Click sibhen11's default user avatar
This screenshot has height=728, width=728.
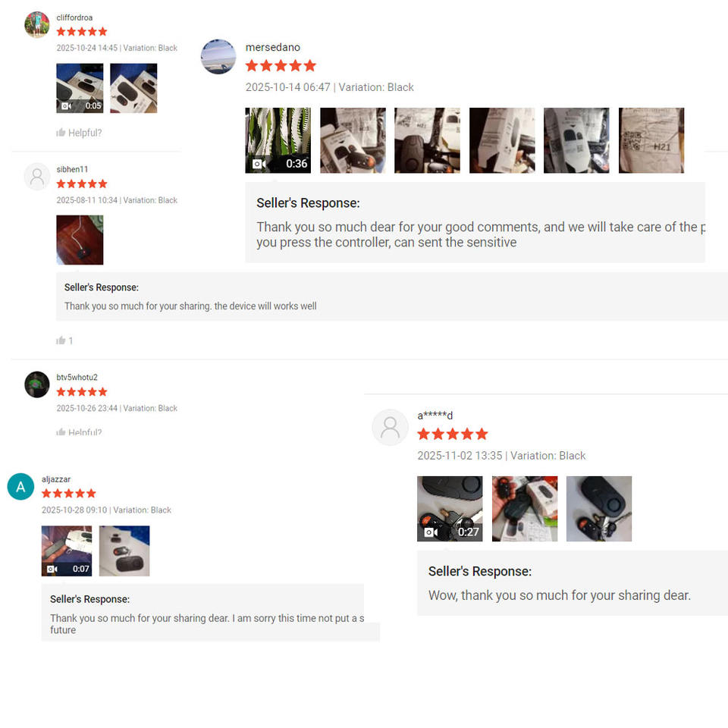(36, 177)
